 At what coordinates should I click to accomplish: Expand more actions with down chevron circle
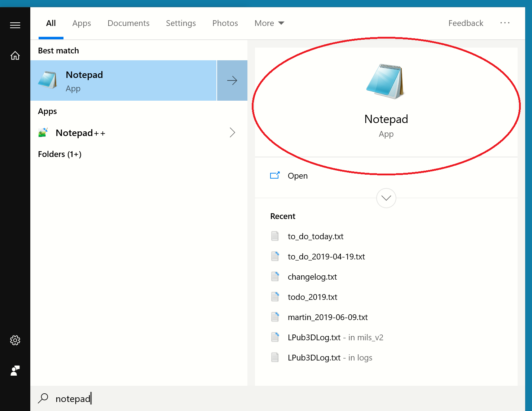(x=386, y=198)
